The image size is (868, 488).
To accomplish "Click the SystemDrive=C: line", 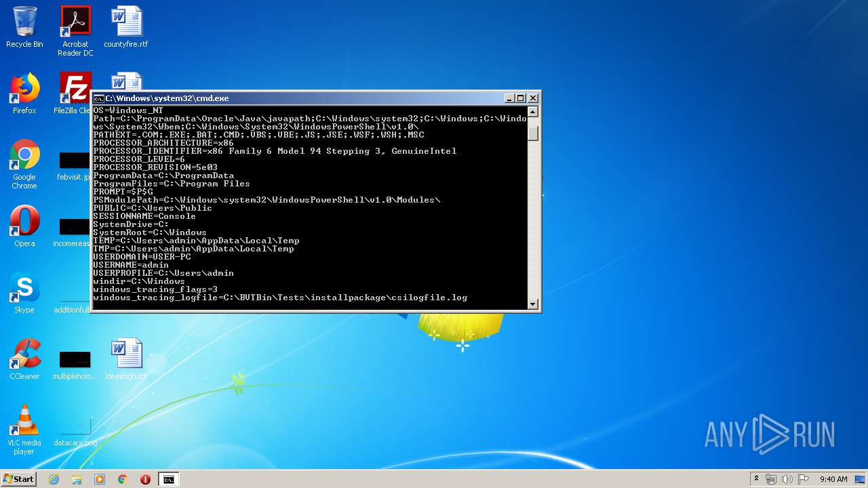I will coord(131,224).
